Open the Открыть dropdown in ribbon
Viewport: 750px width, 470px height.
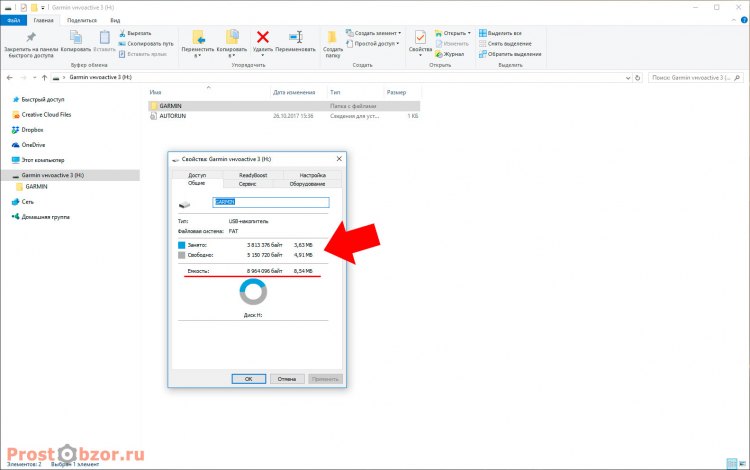click(453, 33)
